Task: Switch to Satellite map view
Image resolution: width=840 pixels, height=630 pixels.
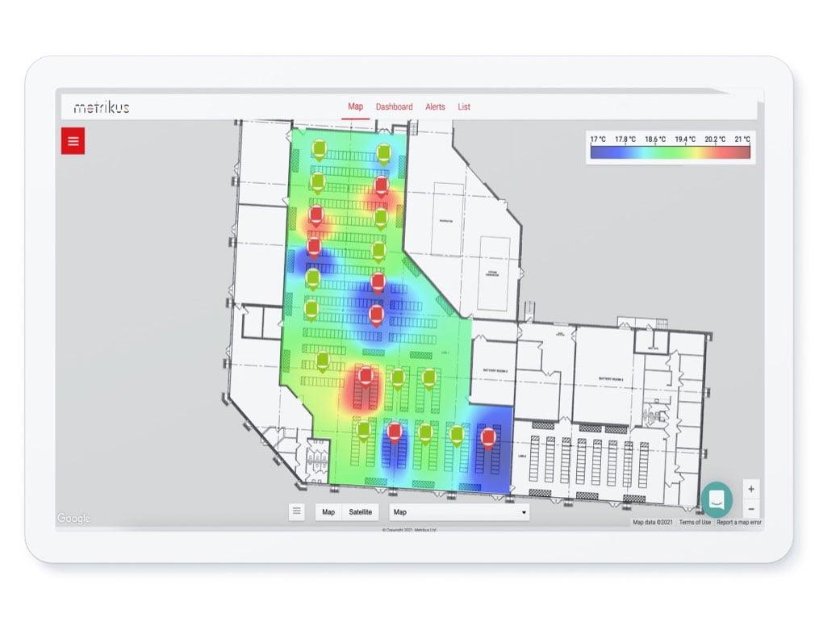Action: tap(360, 512)
